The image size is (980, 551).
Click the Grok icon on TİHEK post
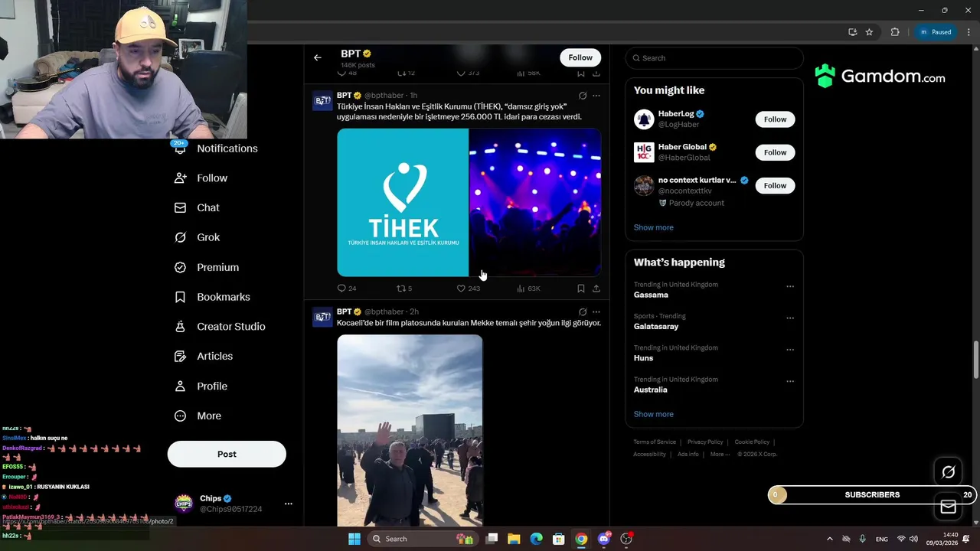tap(583, 96)
